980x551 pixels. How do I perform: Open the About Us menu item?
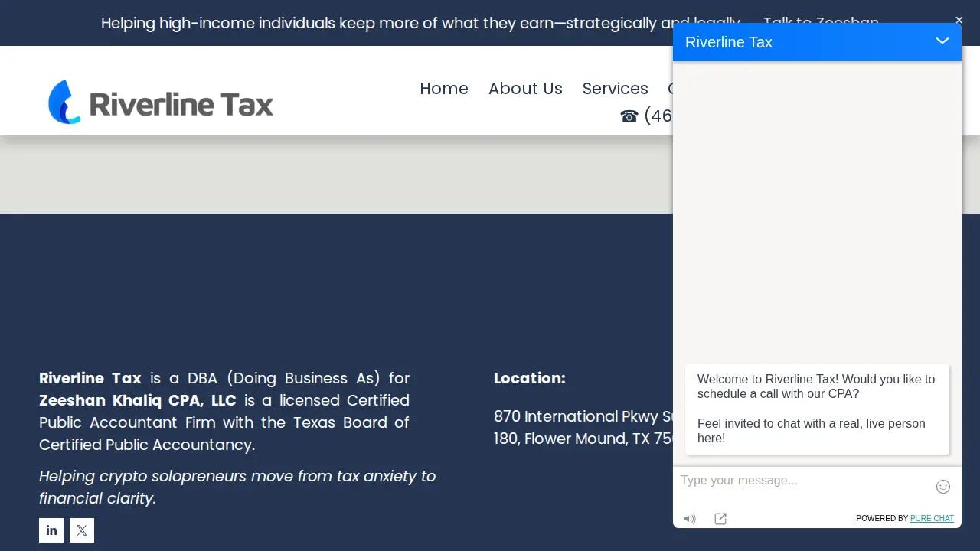point(525,89)
